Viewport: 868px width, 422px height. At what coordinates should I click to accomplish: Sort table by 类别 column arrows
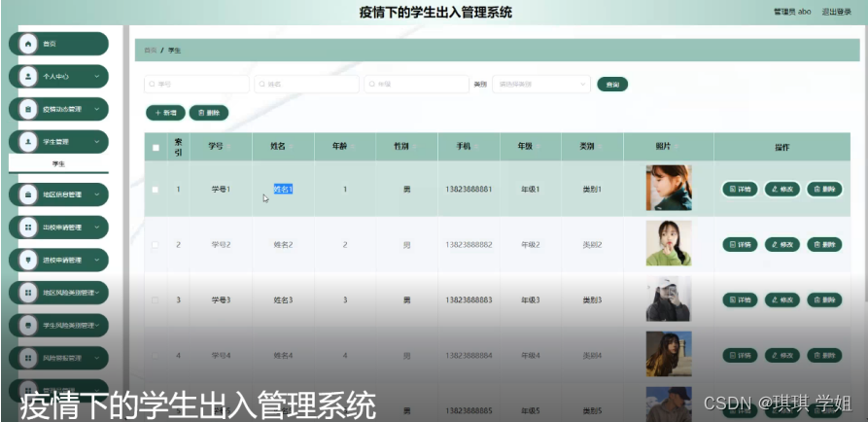[x=600, y=147]
